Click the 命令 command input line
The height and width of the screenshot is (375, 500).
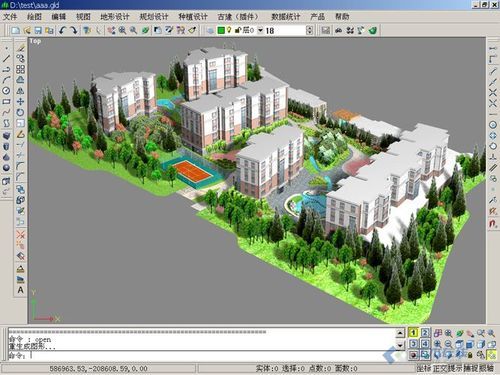tap(202, 356)
